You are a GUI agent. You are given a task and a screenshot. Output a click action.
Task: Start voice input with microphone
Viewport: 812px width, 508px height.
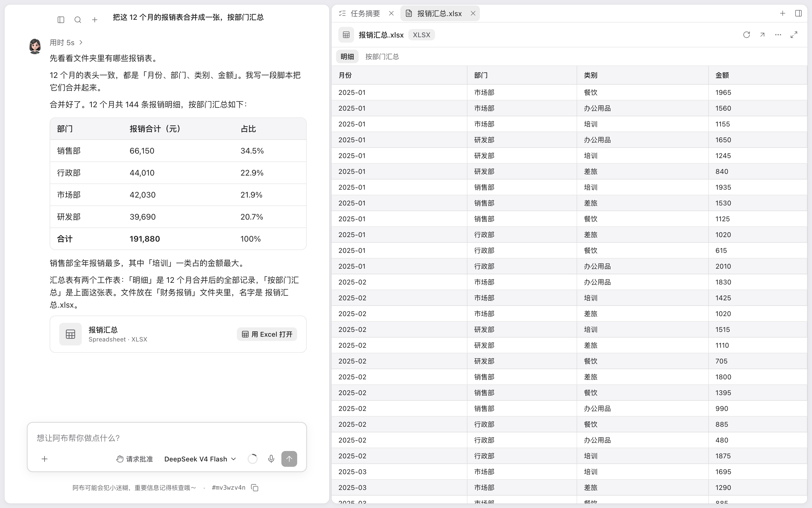[x=271, y=459]
